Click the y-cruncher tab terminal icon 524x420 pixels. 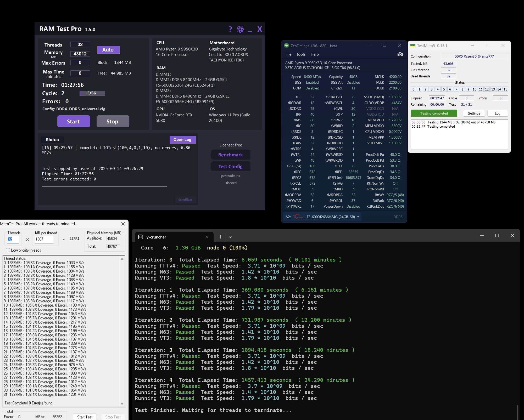pos(141,237)
